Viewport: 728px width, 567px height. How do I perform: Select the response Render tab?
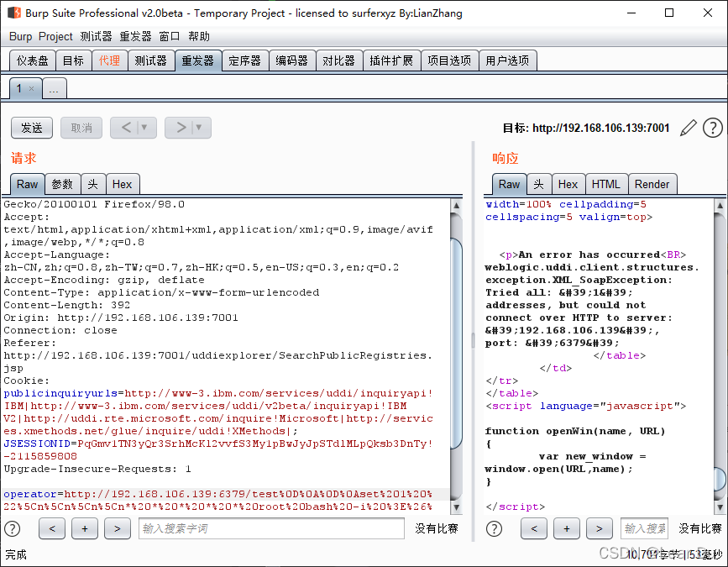click(x=652, y=184)
